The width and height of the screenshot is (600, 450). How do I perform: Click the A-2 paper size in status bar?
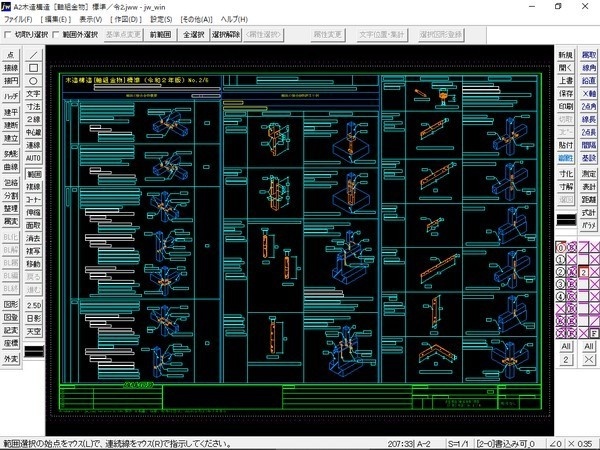click(423, 444)
